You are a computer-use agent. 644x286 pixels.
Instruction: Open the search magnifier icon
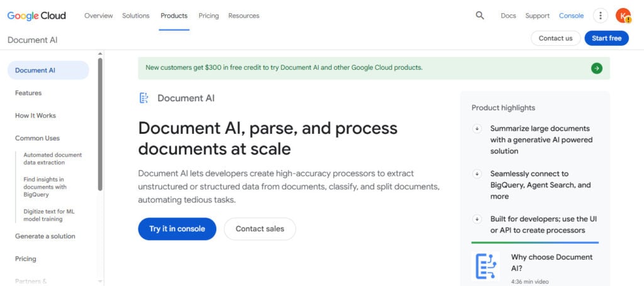[x=480, y=16]
